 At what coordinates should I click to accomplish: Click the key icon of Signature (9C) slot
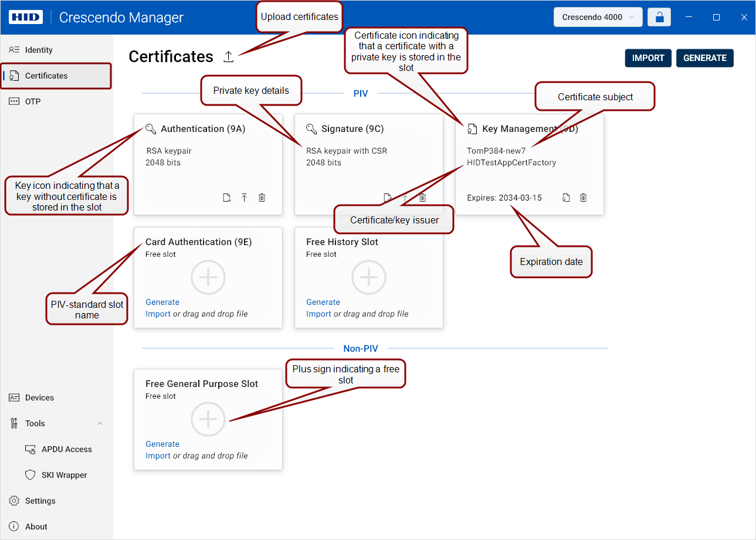coord(311,129)
